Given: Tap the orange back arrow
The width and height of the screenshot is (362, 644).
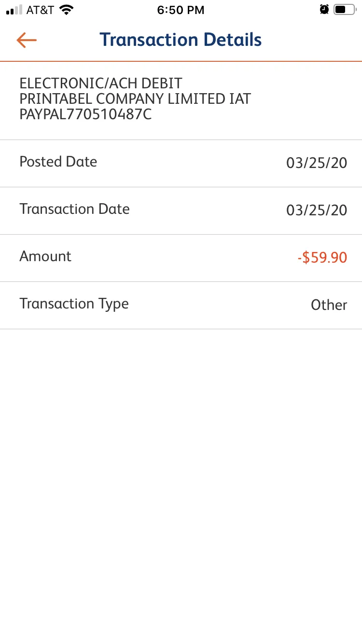Looking at the screenshot, I should pos(27,40).
